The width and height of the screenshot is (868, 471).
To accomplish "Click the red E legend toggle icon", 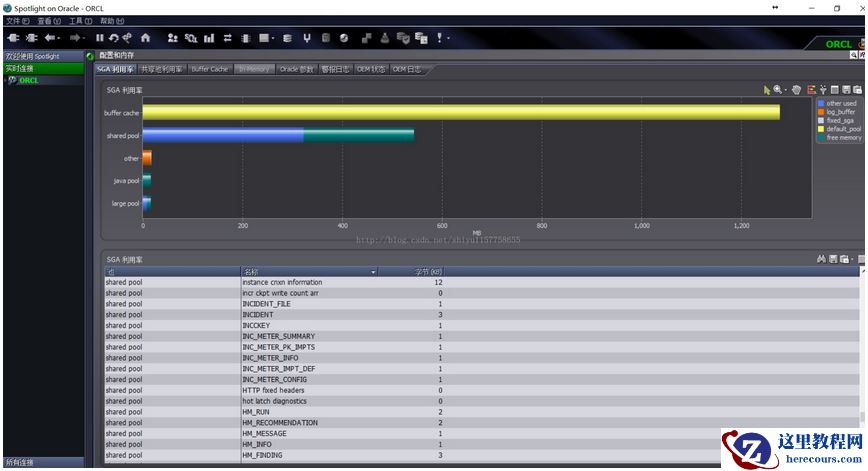I will point(812,90).
